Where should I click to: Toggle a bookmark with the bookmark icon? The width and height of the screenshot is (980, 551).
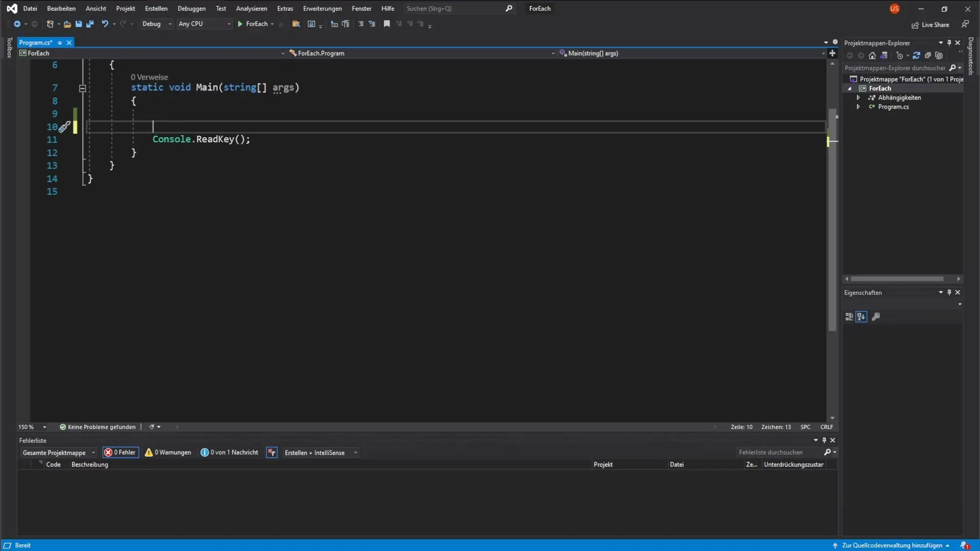(x=387, y=24)
